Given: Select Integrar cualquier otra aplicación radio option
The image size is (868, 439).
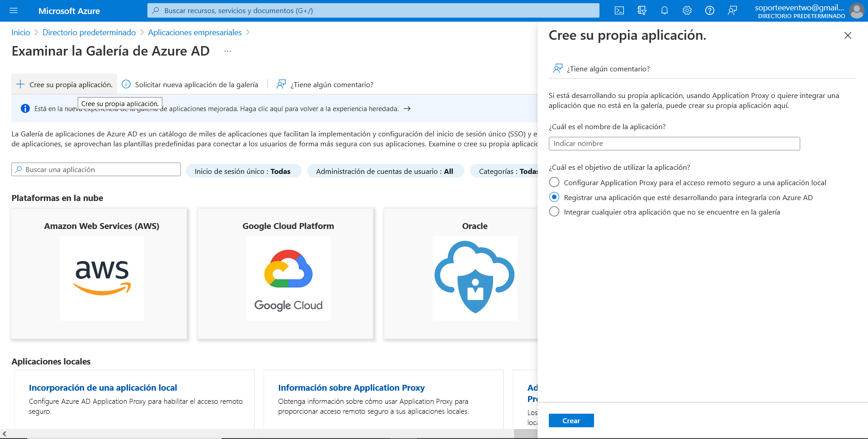Looking at the screenshot, I should pyautogui.click(x=554, y=212).
